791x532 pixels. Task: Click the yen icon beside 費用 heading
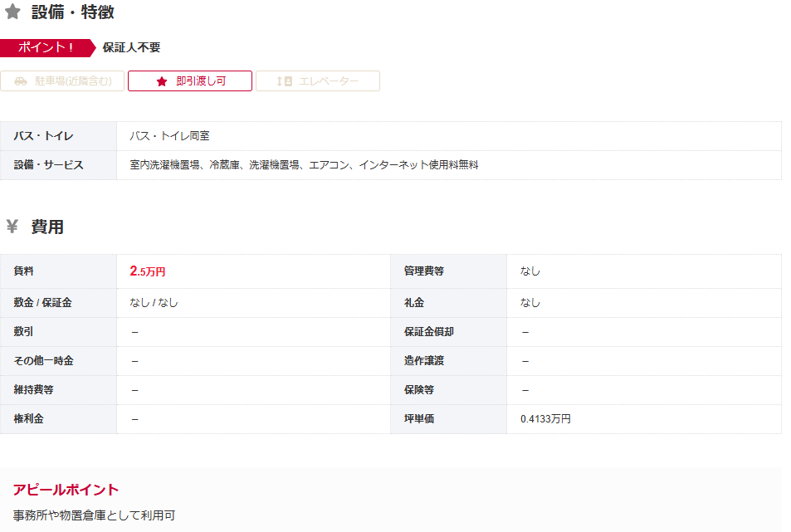point(12,227)
